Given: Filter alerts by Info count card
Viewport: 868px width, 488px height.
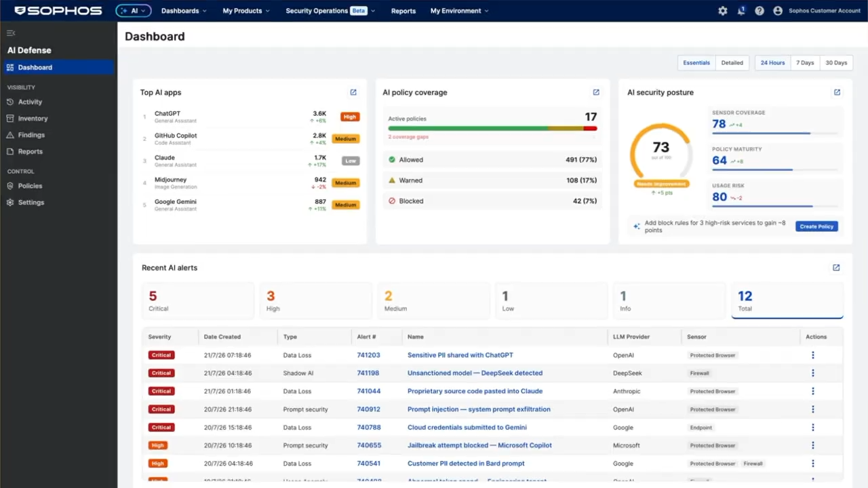Looking at the screenshot, I should click(669, 301).
